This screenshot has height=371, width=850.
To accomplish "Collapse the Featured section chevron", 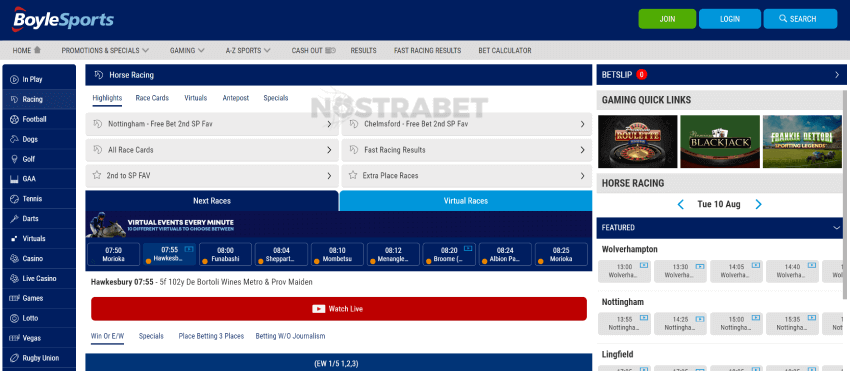I will click(x=836, y=228).
